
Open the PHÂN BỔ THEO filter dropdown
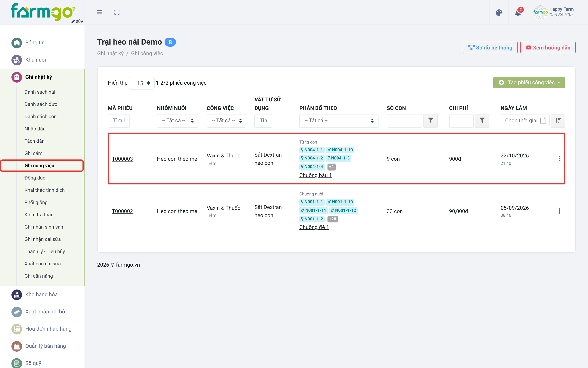tap(339, 120)
